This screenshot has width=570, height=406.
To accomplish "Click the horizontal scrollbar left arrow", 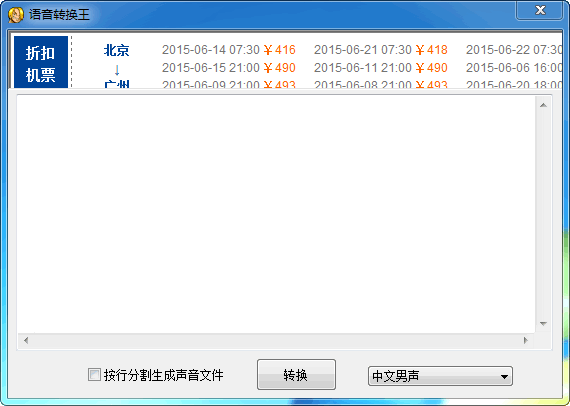I will [x=26, y=341].
